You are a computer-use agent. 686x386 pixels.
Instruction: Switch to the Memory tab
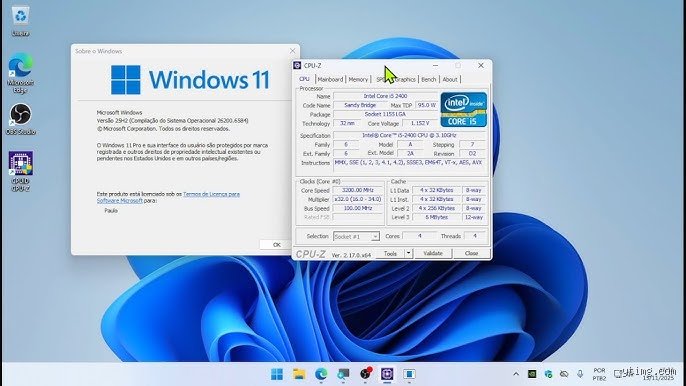pyautogui.click(x=358, y=79)
